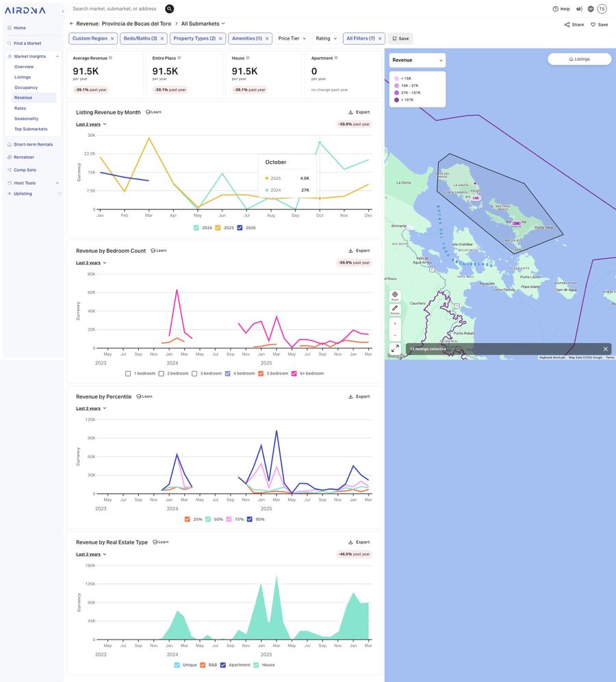
Task: Open the Revenue dropdown on the map
Action: coord(416,60)
